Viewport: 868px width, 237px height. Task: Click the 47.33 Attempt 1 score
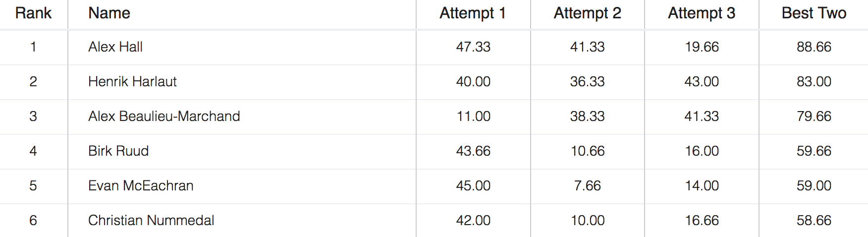(x=473, y=47)
